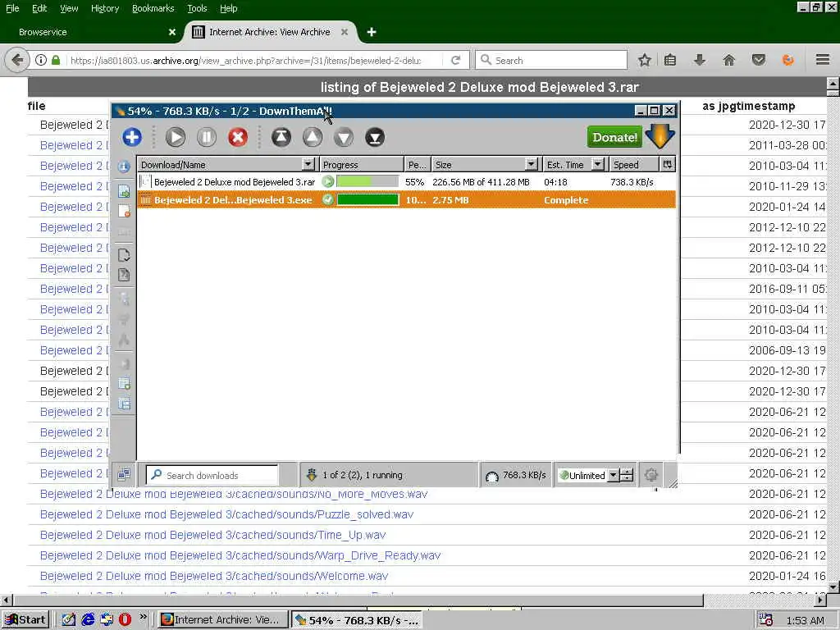Viewport: 840px width, 630px height.
Task: Open the Download/Name column filter dropdown
Action: 308,164
